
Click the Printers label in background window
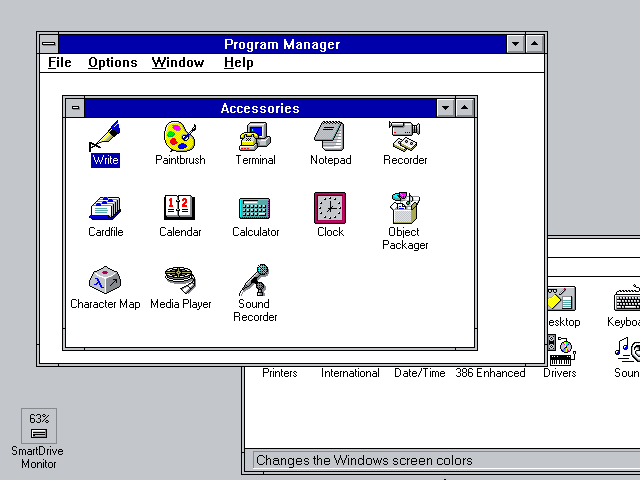click(x=280, y=373)
